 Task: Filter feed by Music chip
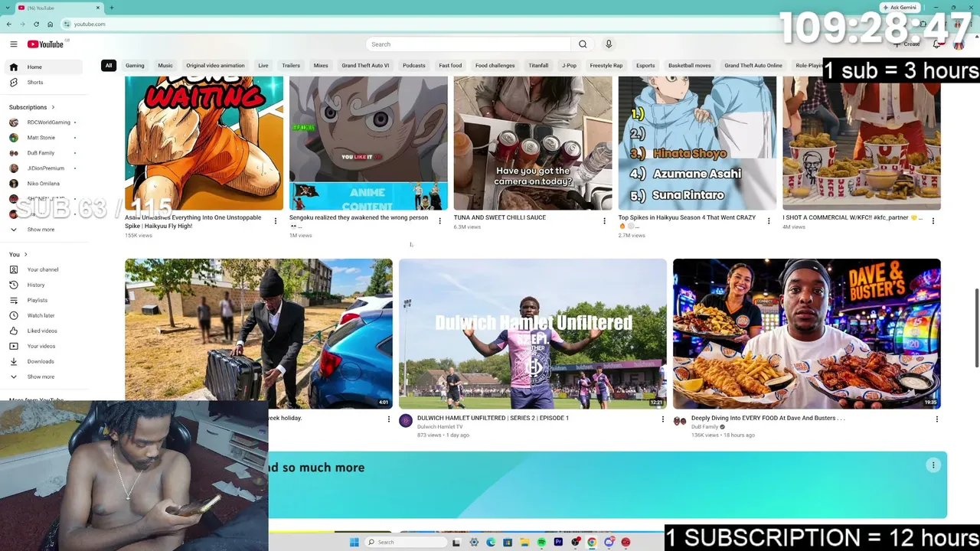point(165,66)
